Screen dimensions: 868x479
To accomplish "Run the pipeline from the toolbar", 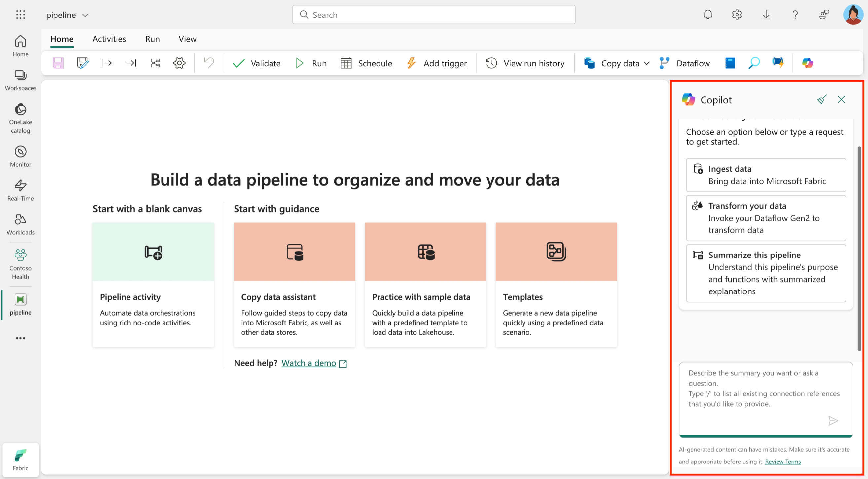I will point(311,63).
